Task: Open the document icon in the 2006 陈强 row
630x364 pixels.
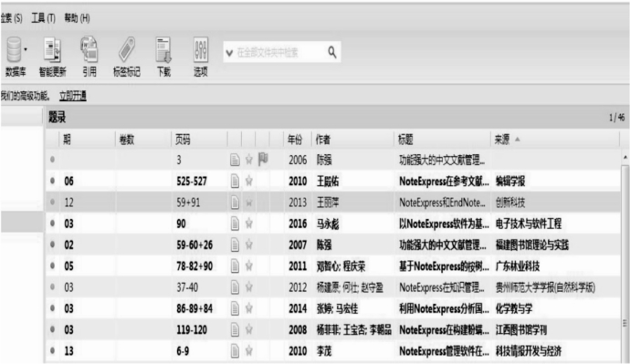Action: (x=235, y=160)
